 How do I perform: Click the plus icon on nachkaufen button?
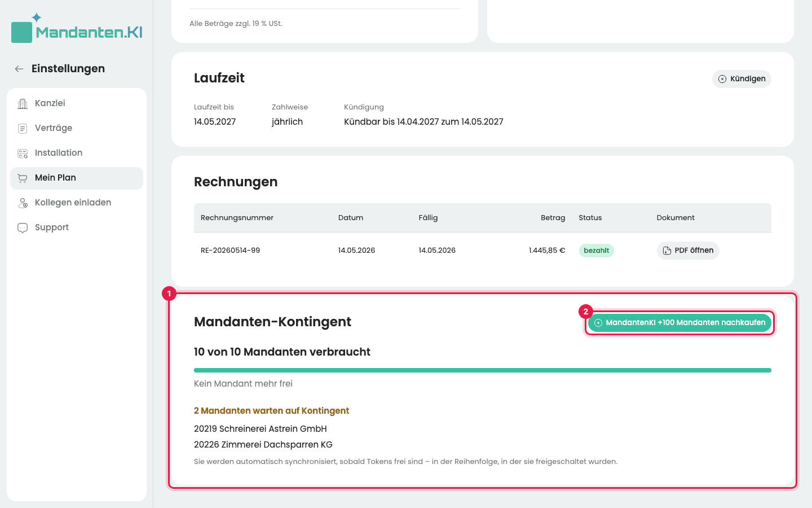pos(598,323)
